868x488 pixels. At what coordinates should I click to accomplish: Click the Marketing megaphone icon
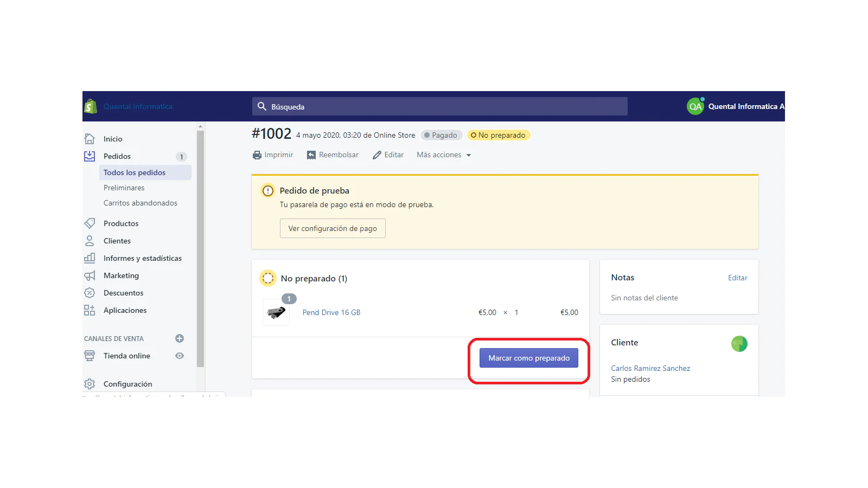click(90, 275)
